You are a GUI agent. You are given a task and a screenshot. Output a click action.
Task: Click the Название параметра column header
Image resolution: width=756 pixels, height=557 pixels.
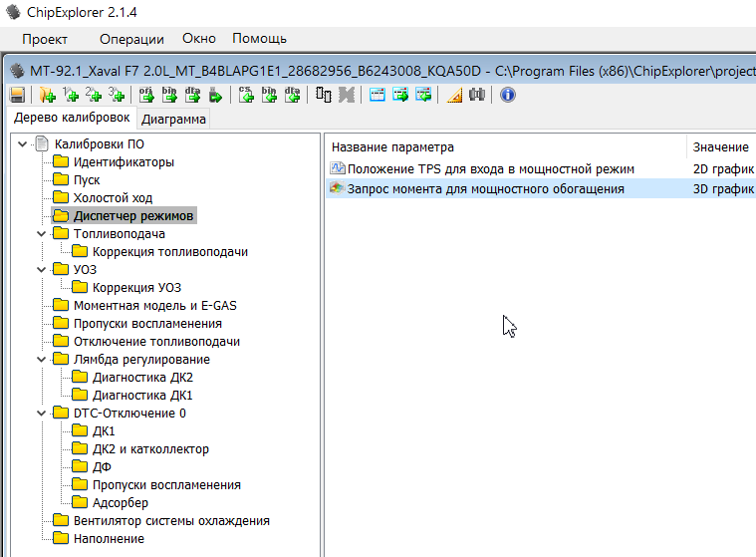392,146
